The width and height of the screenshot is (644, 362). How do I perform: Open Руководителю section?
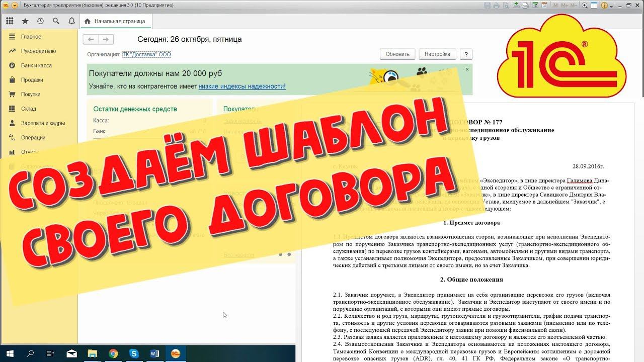pos(38,51)
